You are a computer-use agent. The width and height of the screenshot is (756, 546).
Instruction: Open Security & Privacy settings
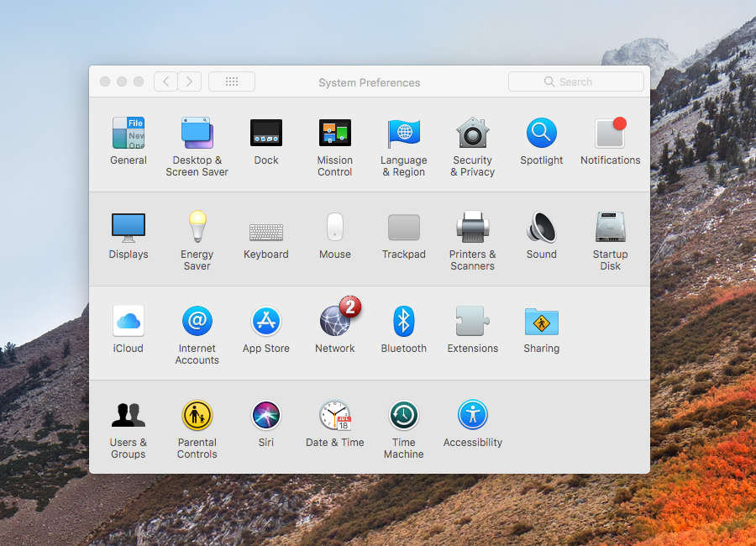(x=472, y=133)
